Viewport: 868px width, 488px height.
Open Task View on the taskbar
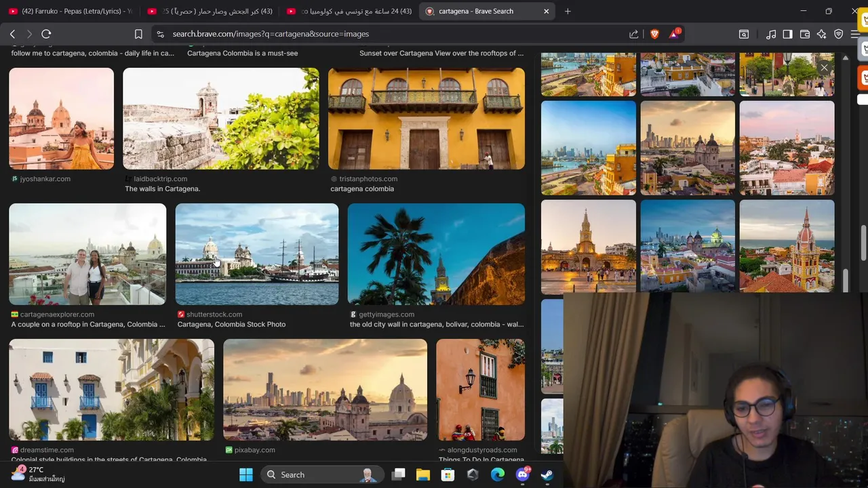coord(399,474)
